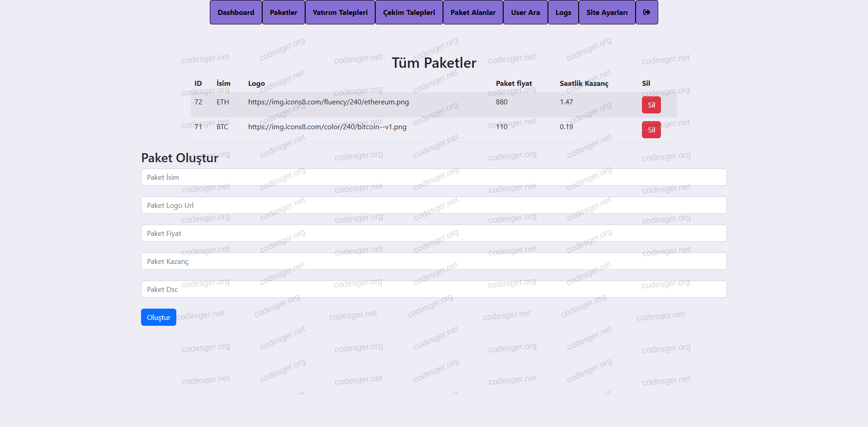The image size is (868, 427).
Task: Click the Paket Kazanç text box
Action: pyautogui.click(x=434, y=261)
